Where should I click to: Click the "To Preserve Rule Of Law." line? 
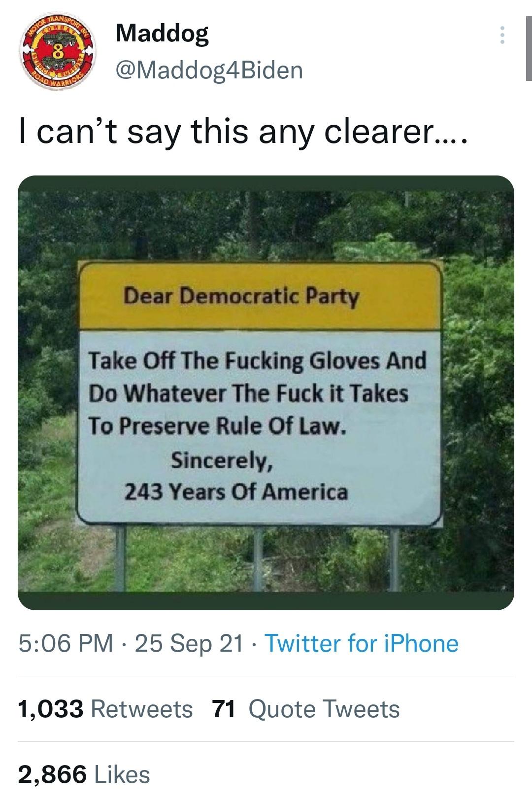pyautogui.click(x=217, y=426)
